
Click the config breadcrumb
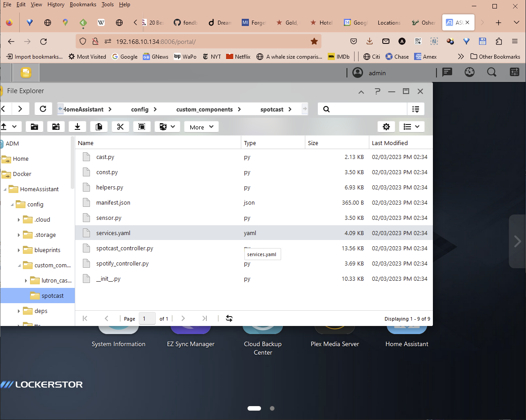(x=140, y=109)
